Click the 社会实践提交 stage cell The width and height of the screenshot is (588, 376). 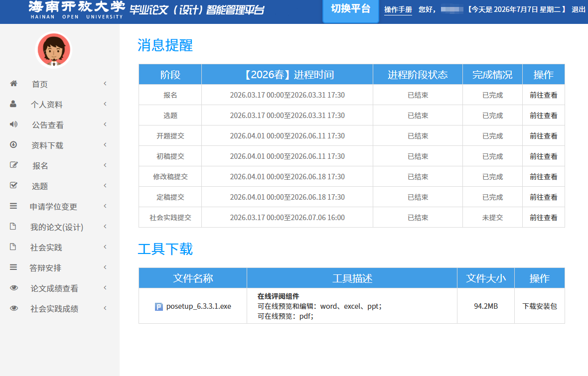pos(170,218)
